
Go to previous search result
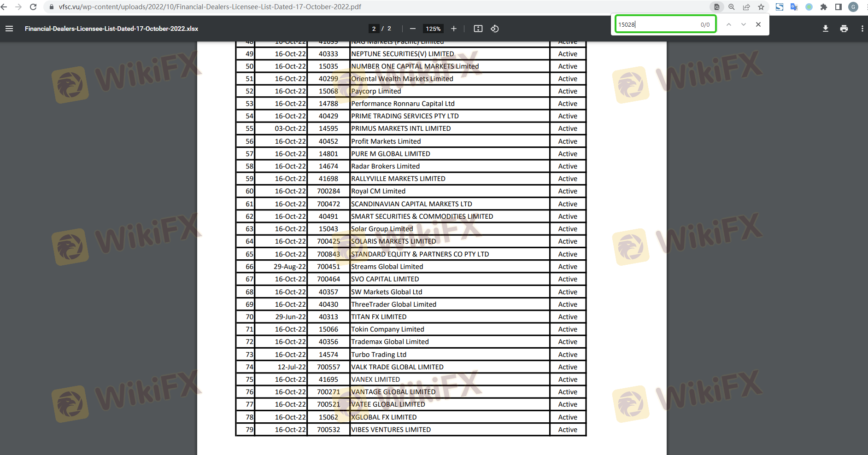(x=729, y=24)
